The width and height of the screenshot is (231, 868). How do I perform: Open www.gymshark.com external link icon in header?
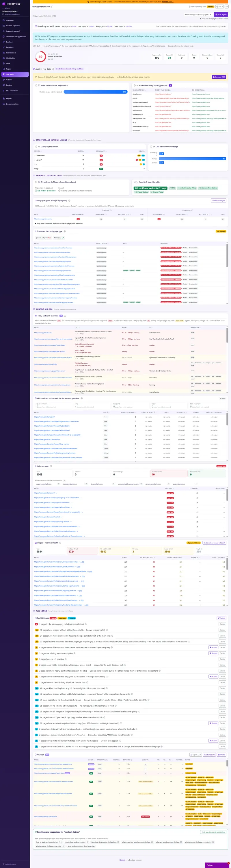click(52, 6)
